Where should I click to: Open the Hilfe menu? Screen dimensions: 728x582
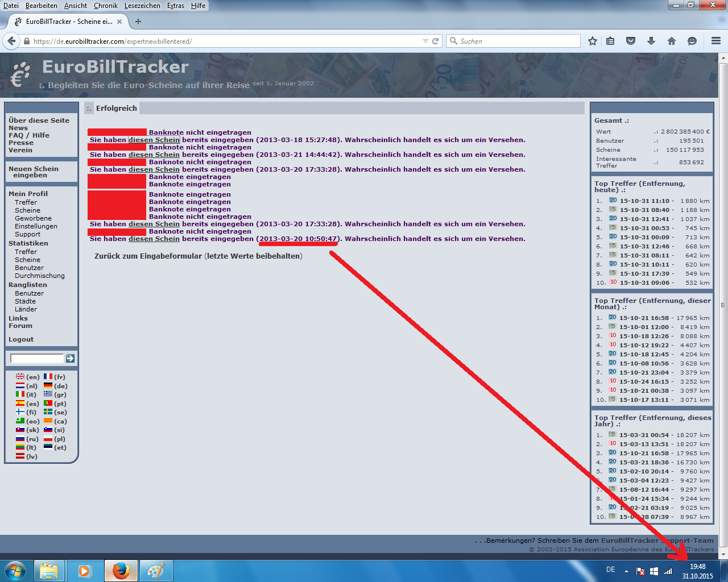click(198, 6)
